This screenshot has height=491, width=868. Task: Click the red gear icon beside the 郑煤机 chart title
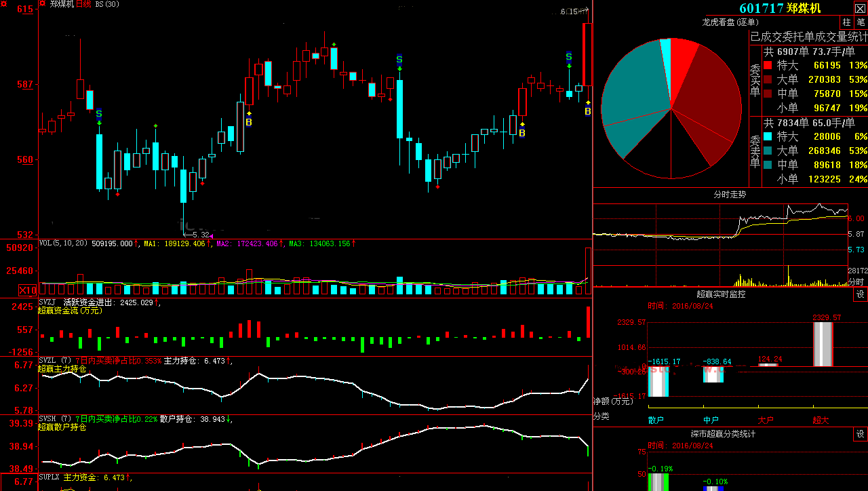pos(43,3)
